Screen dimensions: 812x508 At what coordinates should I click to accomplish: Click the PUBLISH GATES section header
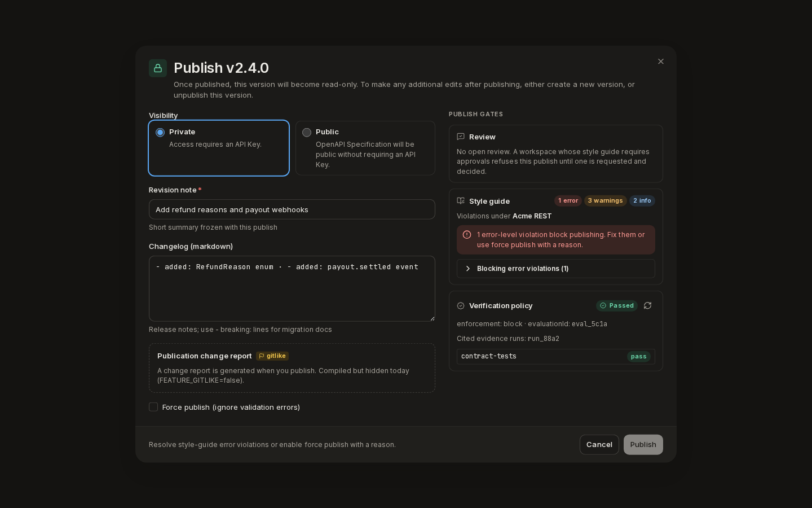click(476, 114)
